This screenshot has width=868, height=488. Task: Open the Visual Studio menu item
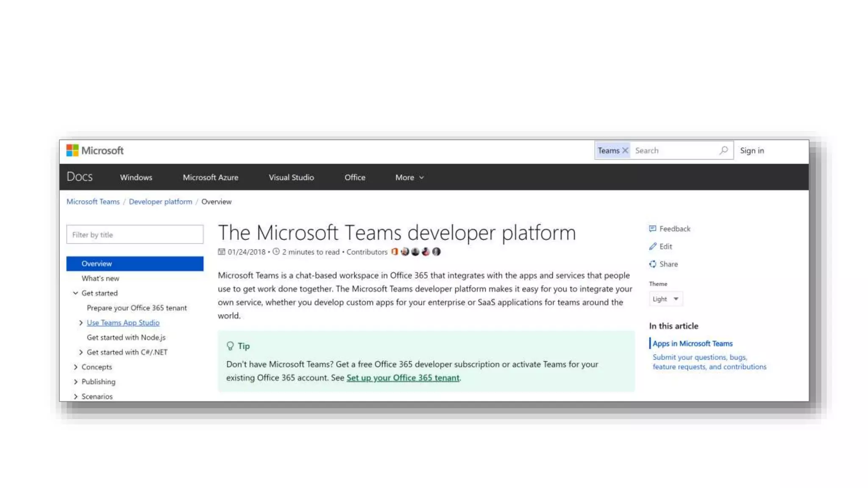[291, 177]
